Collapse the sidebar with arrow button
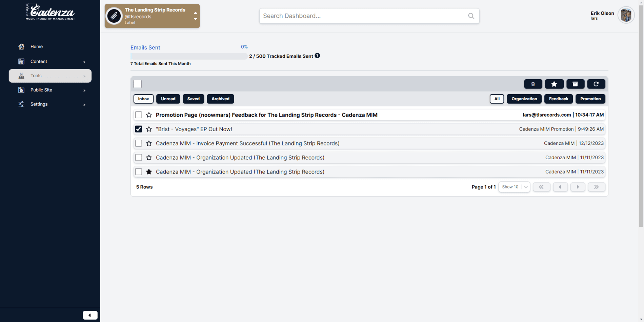 click(x=90, y=315)
